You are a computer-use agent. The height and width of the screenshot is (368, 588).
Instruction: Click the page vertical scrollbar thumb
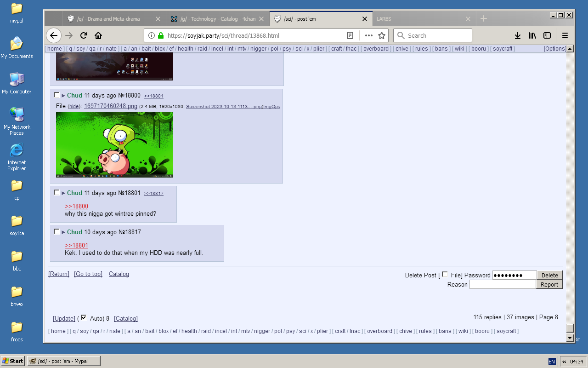click(x=570, y=328)
